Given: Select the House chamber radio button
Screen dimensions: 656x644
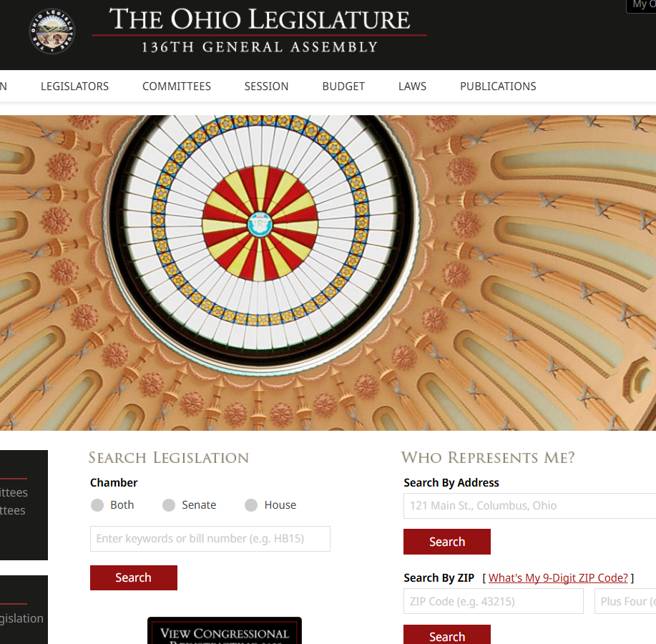Looking at the screenshot, I should click(251, 505).
